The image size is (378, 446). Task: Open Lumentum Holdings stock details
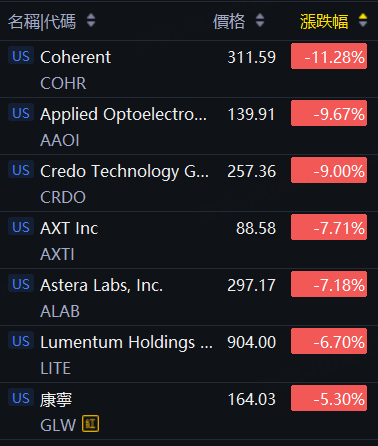pyautogui.click(x=189, y=354)
